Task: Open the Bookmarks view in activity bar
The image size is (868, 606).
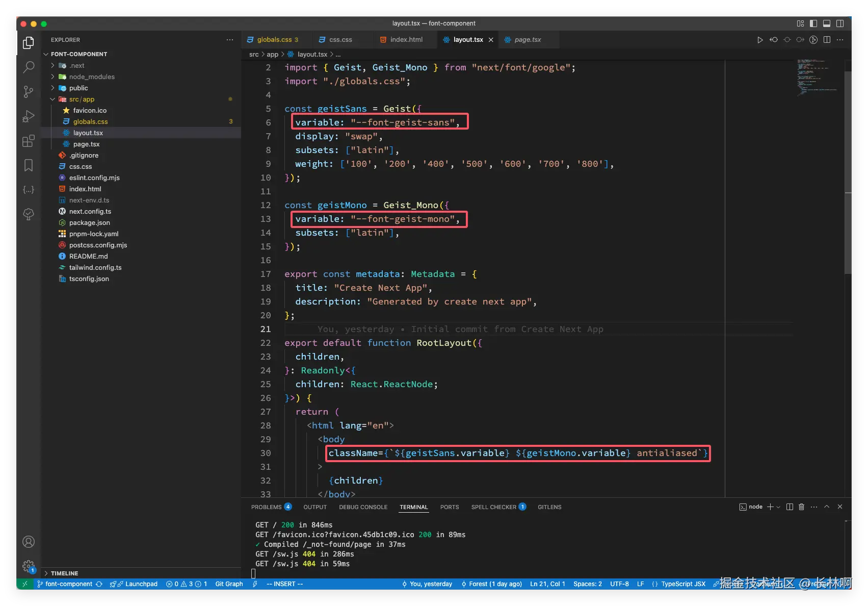Action: [x=29, y=165]
